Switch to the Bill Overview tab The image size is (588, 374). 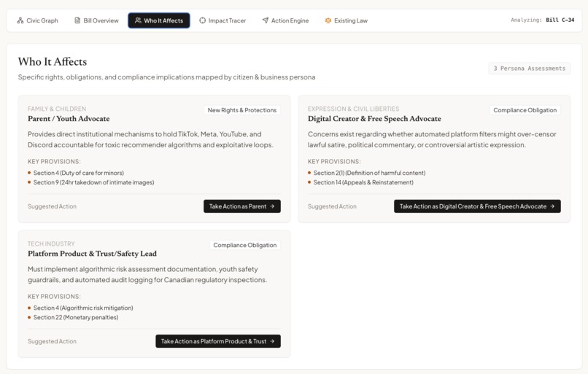click(96, 20)
